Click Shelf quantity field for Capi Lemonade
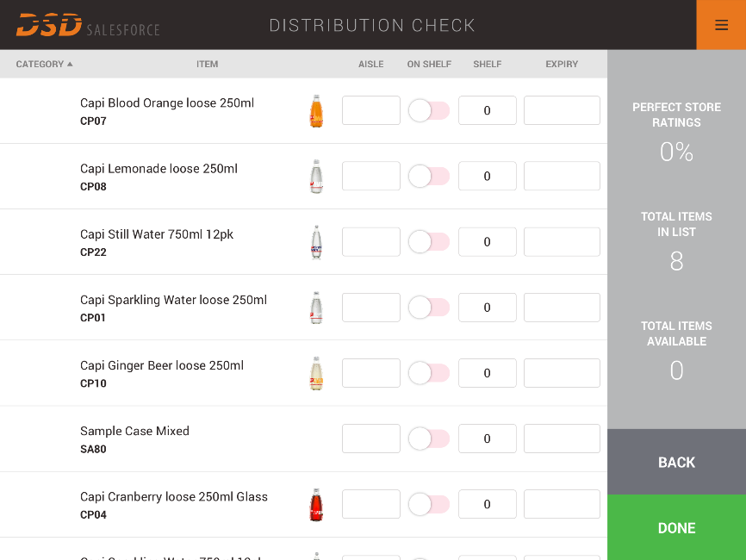This screenshot has height=560, width=746. tap(488, 176)
